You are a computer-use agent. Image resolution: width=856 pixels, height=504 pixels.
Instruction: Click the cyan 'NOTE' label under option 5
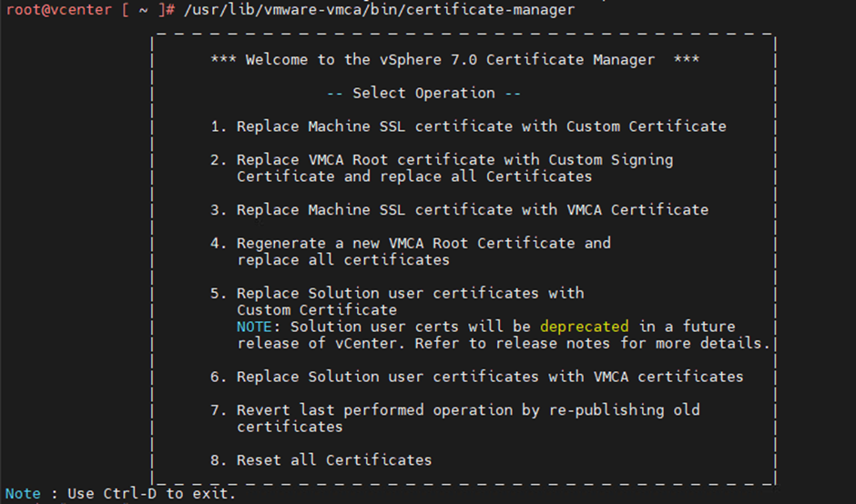[x=254, y=327]
